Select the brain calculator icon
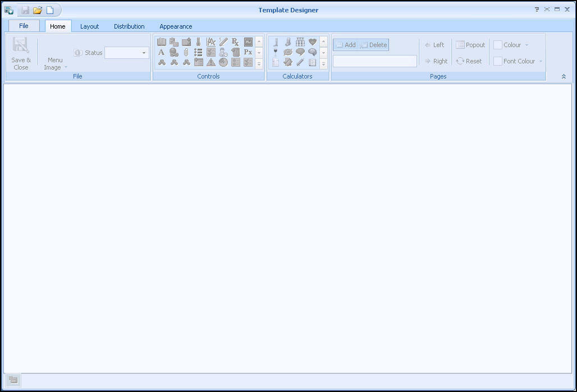The width and height of the screenshot is (577, 392). coord(313,52)
